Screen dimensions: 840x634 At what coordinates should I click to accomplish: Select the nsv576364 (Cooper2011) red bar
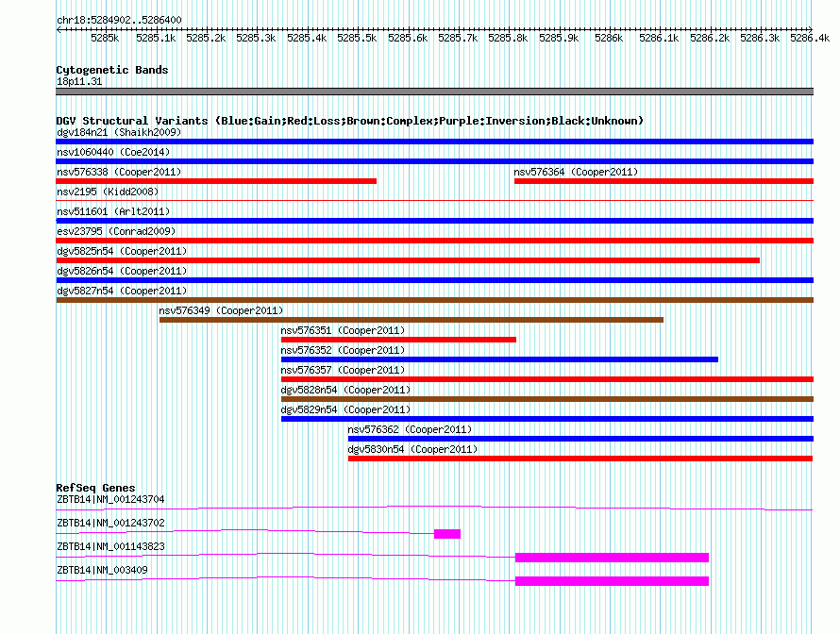(x=664, y=181)
